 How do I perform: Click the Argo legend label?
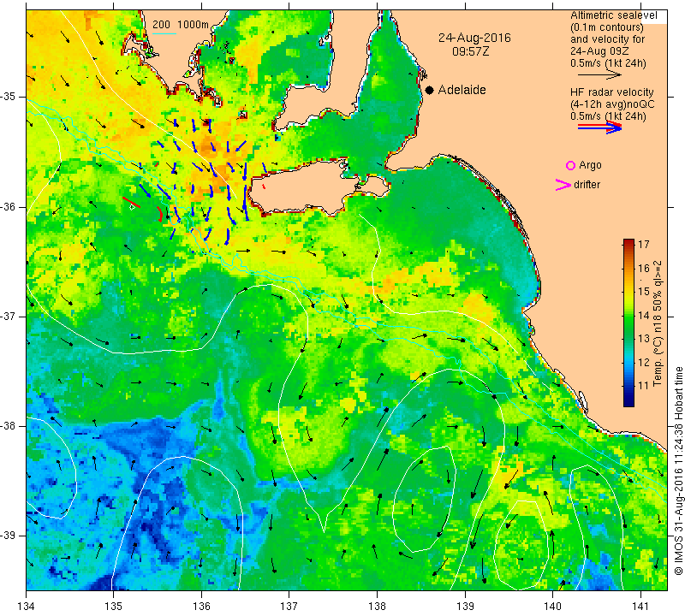(590, 165)
